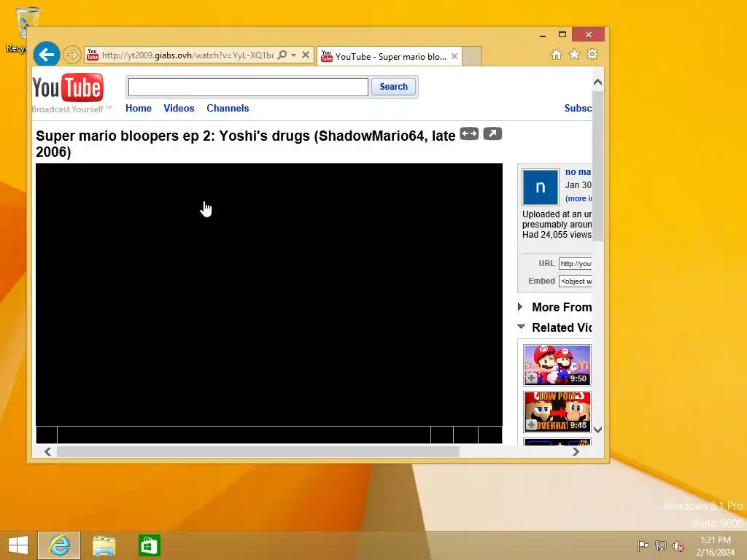Add the 9:48 video to queue plus icon
Screen dimensions: 747x560
pyautogui.click(x=531, y=425)
